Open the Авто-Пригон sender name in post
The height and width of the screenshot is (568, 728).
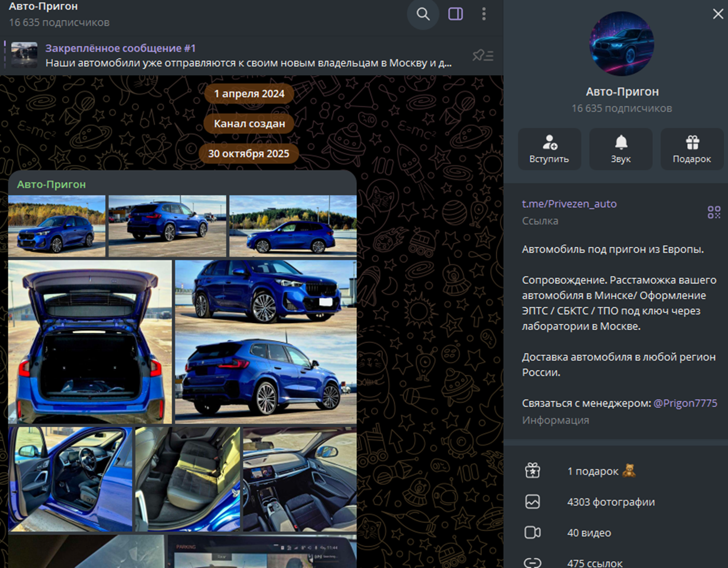click(51, 184)
